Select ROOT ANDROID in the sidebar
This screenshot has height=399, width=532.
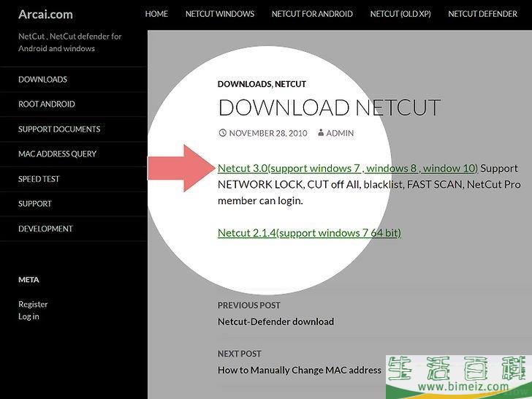click(47, 104)
